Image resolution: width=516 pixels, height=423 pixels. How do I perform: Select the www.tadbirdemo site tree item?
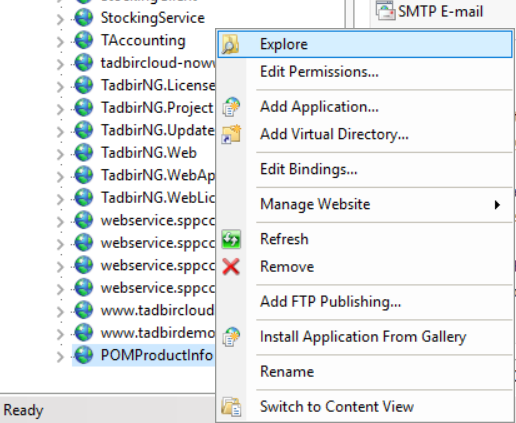pos(158,333)
